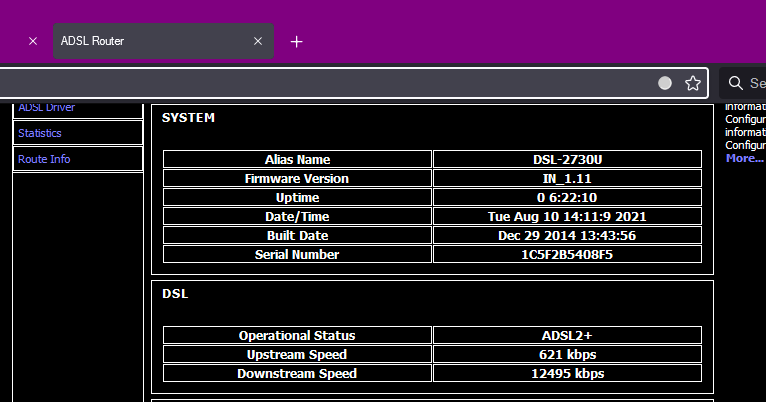This screenshot has width=766, height=402.
Task: Open a new tab with the plus button
Action: point(296,42)
